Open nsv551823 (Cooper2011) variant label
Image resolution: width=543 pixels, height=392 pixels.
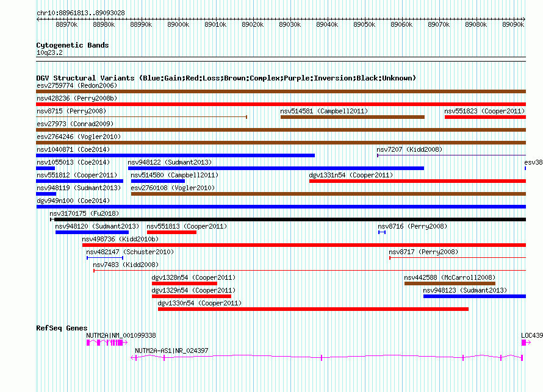coord(484,111)
